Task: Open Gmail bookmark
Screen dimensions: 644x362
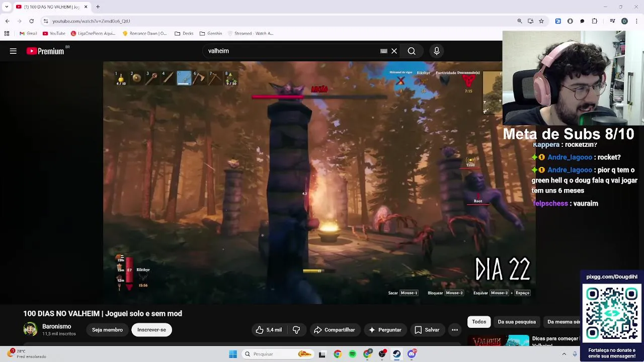Action: (x=28, y=33)
